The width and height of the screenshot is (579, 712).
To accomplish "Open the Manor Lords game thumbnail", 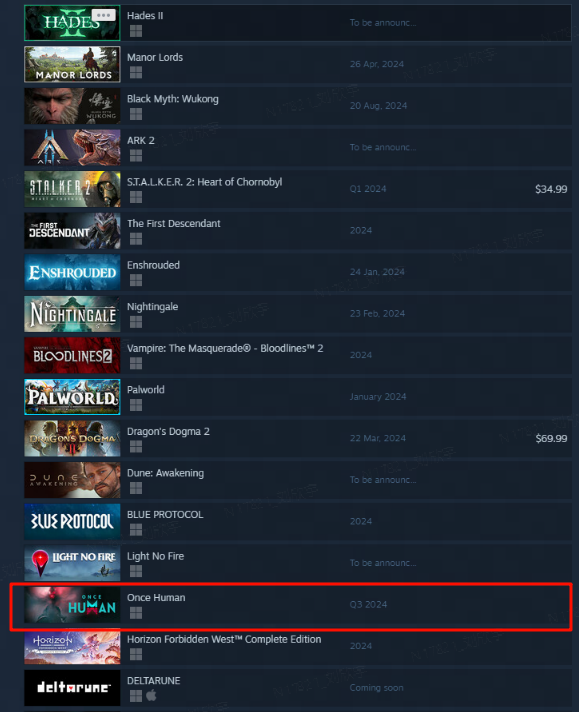I will [72, 64].
